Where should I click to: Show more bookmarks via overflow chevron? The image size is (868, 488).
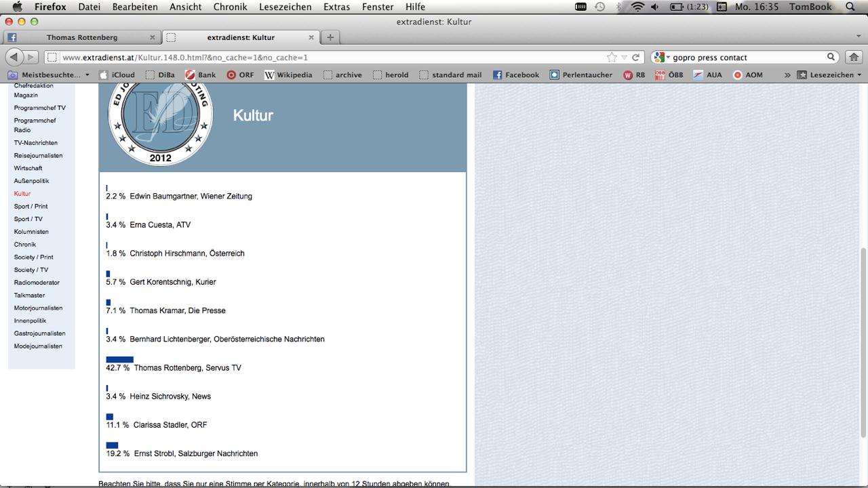coord(787,75)
